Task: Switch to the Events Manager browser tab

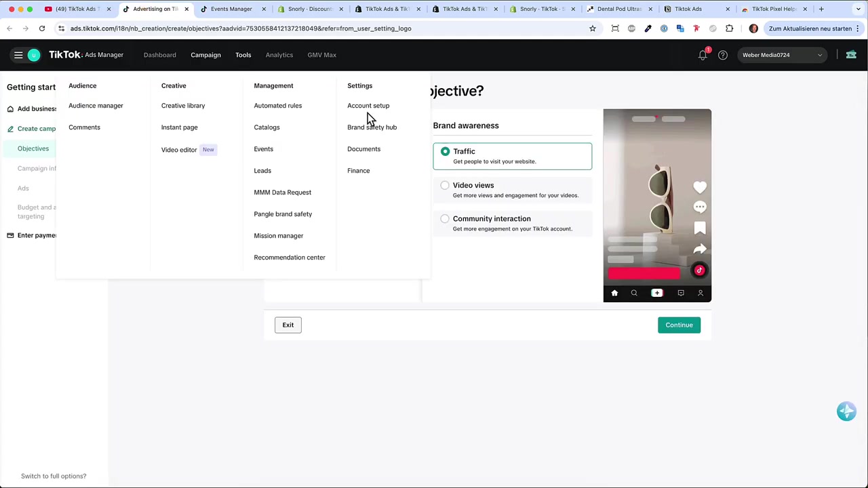Action: (x=231, y=9)
